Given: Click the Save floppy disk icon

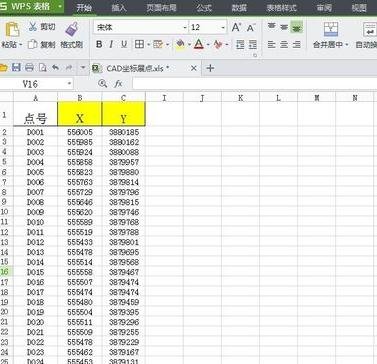Looking at the screenshot, I should (x=16, y=68).
